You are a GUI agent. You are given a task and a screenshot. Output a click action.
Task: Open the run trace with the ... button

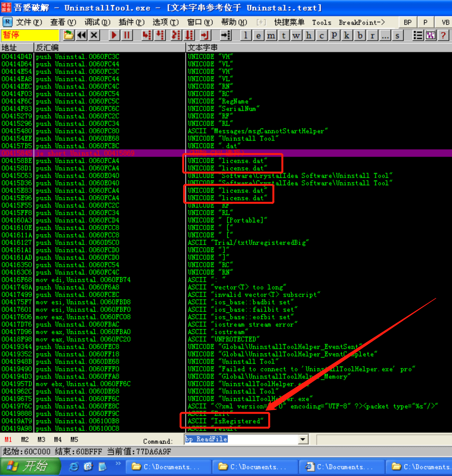pos(385,35)
